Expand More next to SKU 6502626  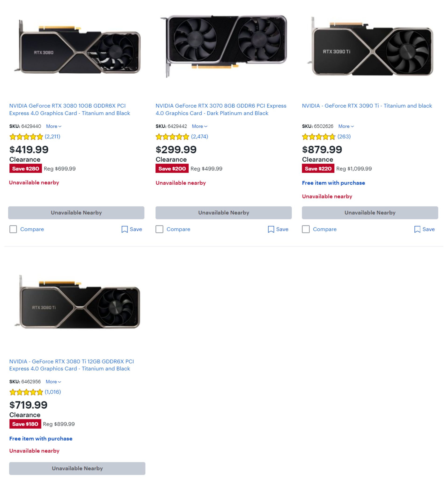[346, 126]
